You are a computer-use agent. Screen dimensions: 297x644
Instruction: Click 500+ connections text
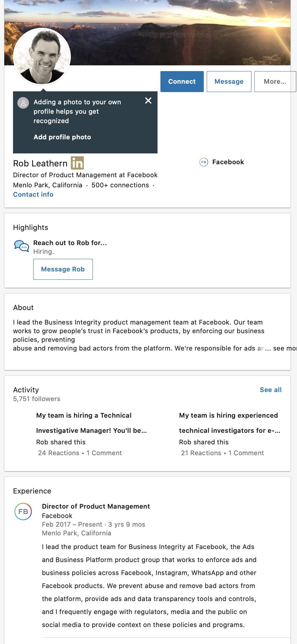120,185
